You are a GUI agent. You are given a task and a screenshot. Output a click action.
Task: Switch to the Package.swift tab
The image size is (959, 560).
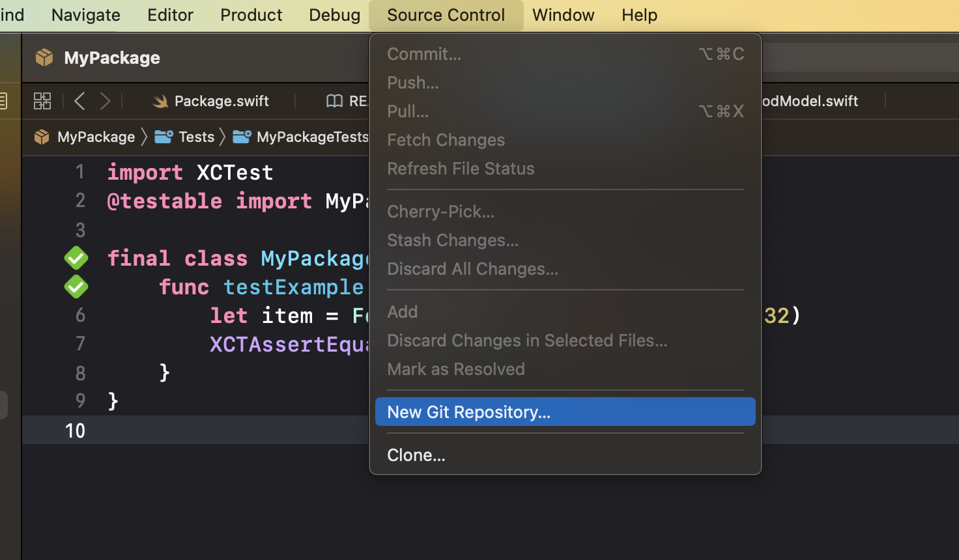pyautogui.click(x=210, y=101)
